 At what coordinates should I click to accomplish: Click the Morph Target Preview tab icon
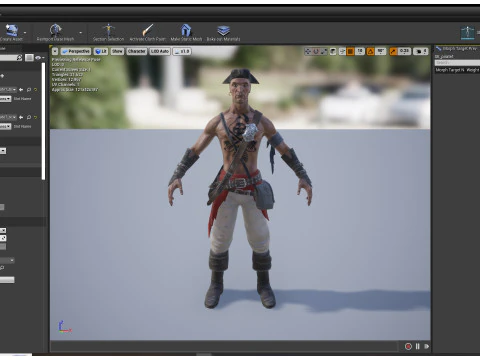point(438,49)
